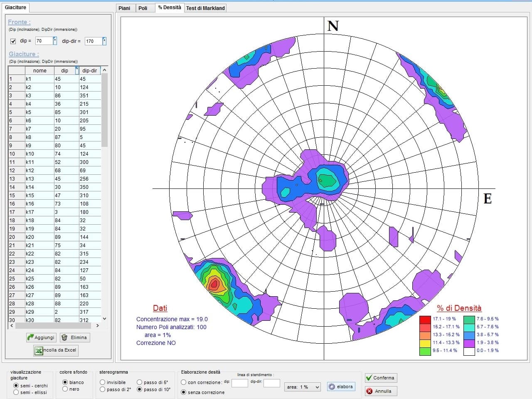Select passo di 10° option

(140, 389)
